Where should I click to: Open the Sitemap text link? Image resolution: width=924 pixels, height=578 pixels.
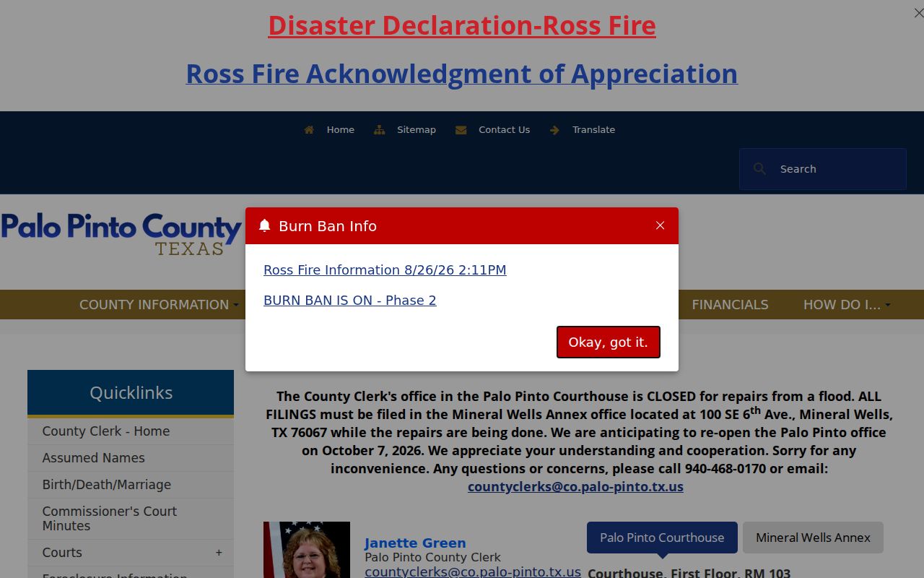417,130
